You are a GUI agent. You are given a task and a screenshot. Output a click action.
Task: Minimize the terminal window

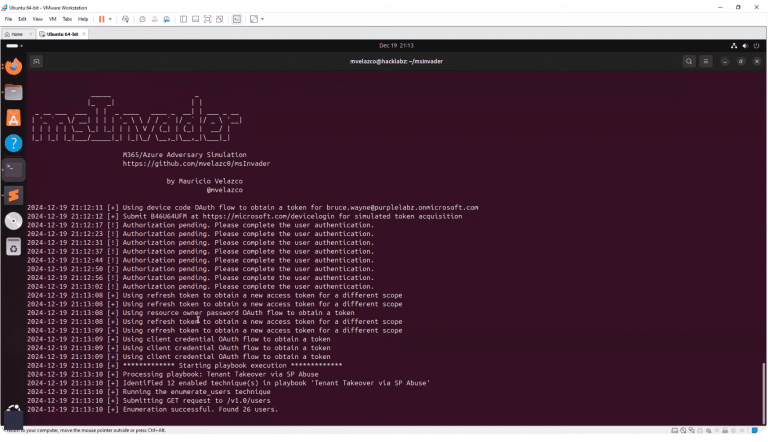point(725,62)
